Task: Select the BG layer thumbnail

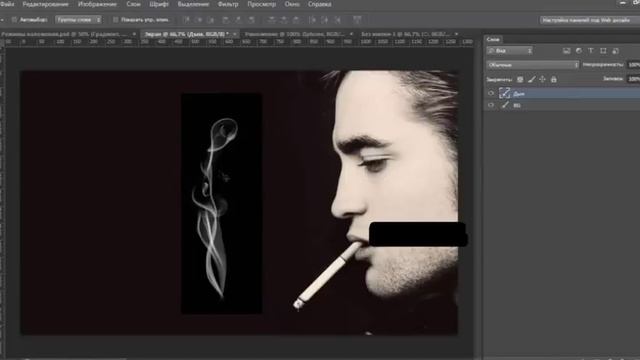Action: tap(505, 105)
